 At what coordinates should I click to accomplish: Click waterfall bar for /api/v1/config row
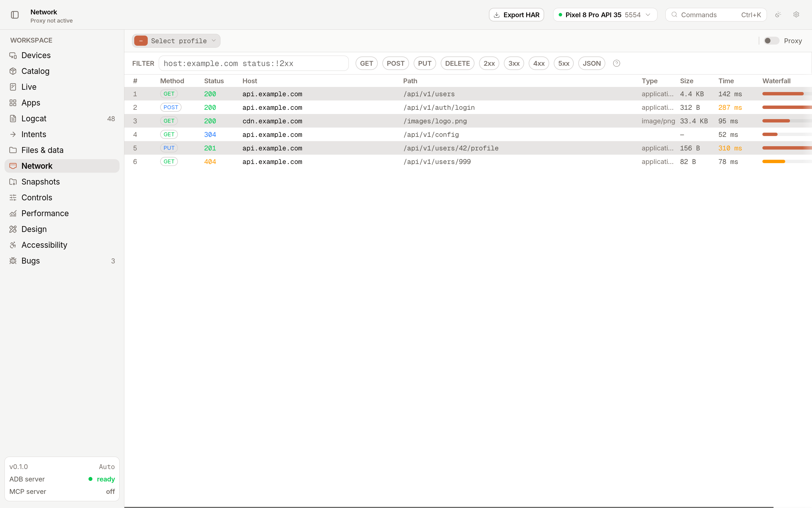770,134
